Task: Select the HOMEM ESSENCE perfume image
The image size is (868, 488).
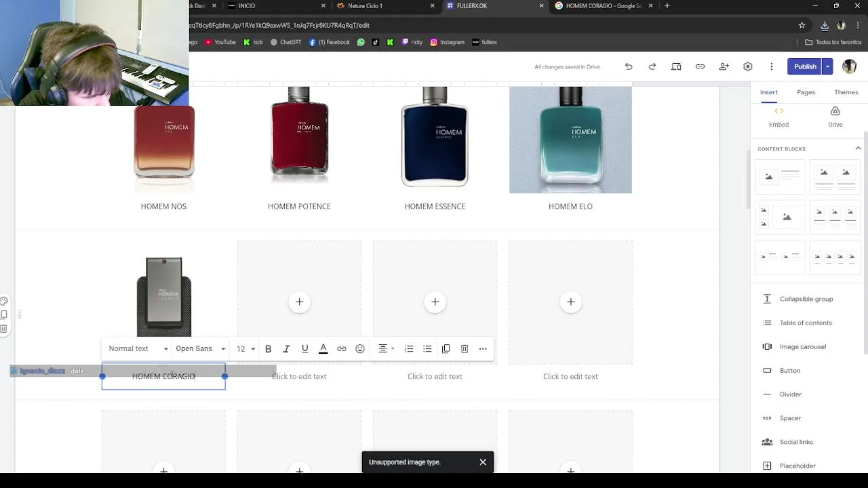Action: [435, 136]
